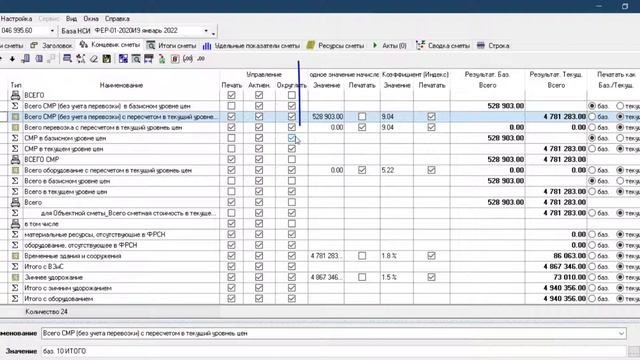
Task: Click the (ab) brackets toolbar icon
Action: tap(188, 59)
